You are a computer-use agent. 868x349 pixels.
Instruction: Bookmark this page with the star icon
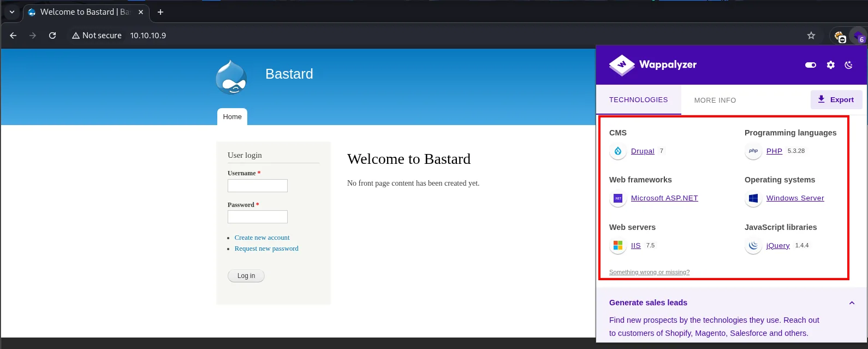811,36
